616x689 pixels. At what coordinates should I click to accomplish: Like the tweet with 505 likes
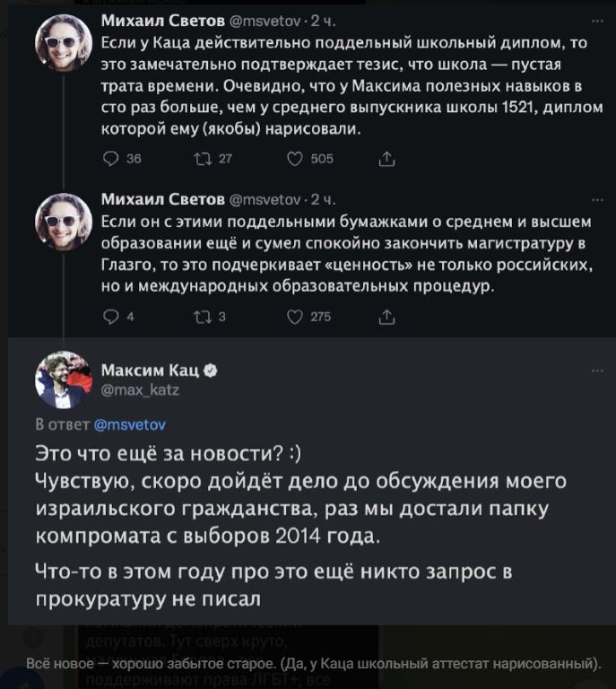[295, 159]
